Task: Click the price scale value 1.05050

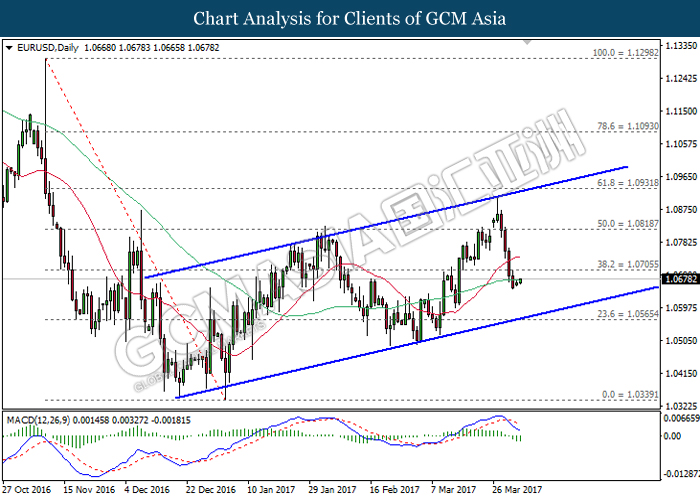Action: click(x=681, y=341)
